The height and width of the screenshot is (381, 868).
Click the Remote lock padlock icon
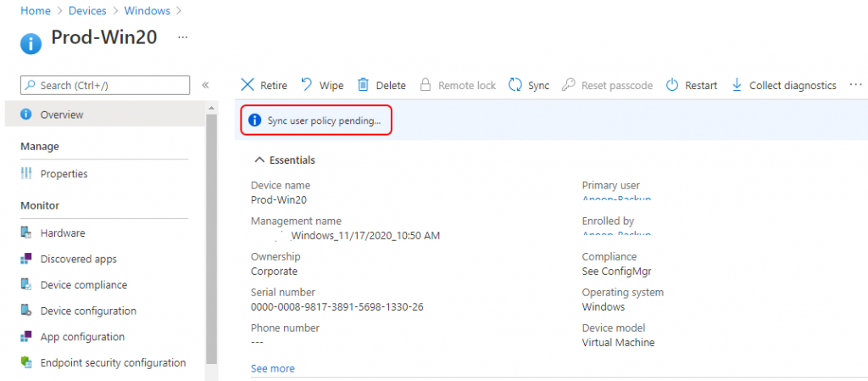pos(426,85)
